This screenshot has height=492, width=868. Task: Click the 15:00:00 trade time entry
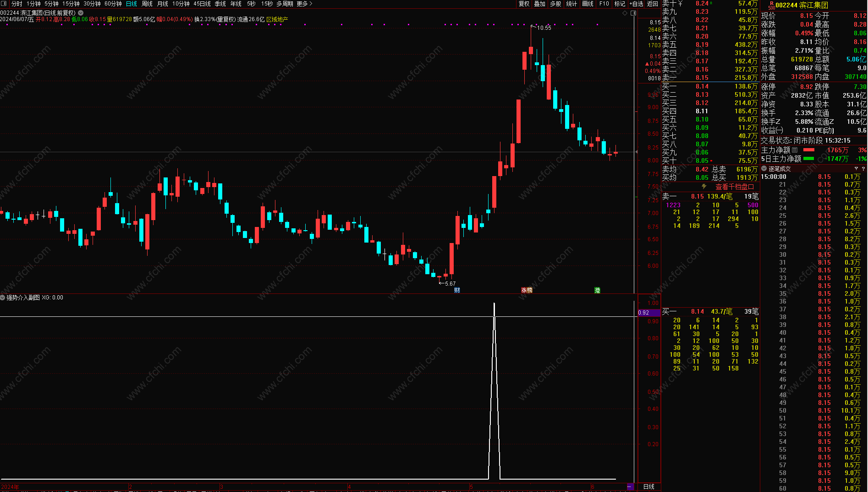click(774, 177)
